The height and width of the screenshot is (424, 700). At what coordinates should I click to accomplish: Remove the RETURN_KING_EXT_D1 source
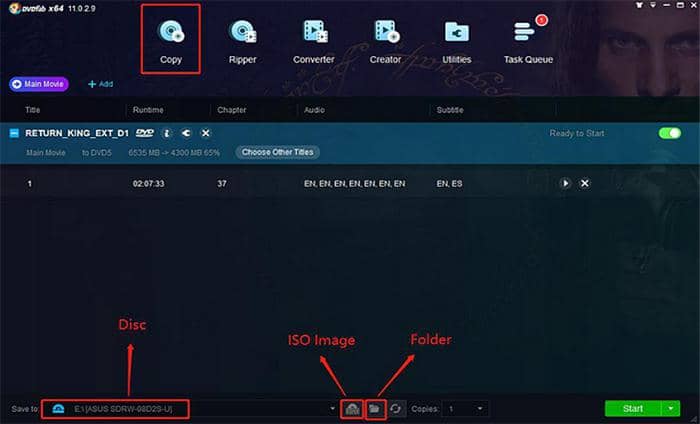click(205, 133)
